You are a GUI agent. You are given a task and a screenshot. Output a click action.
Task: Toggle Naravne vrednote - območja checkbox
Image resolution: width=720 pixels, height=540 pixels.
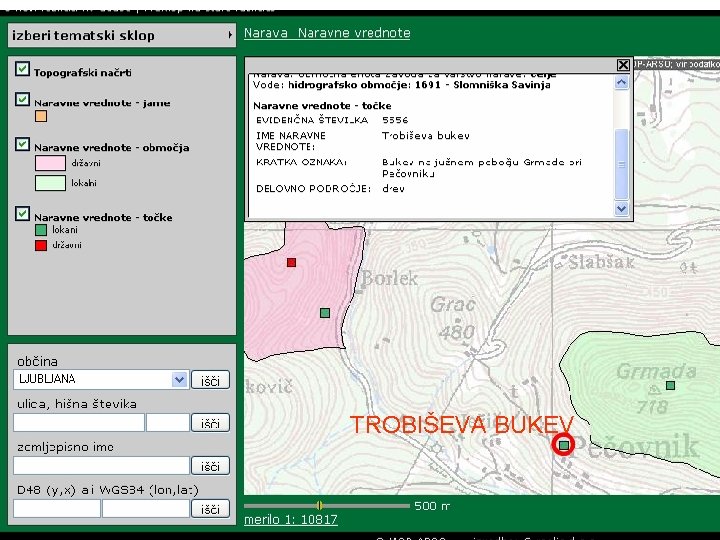tap(22, 144)
